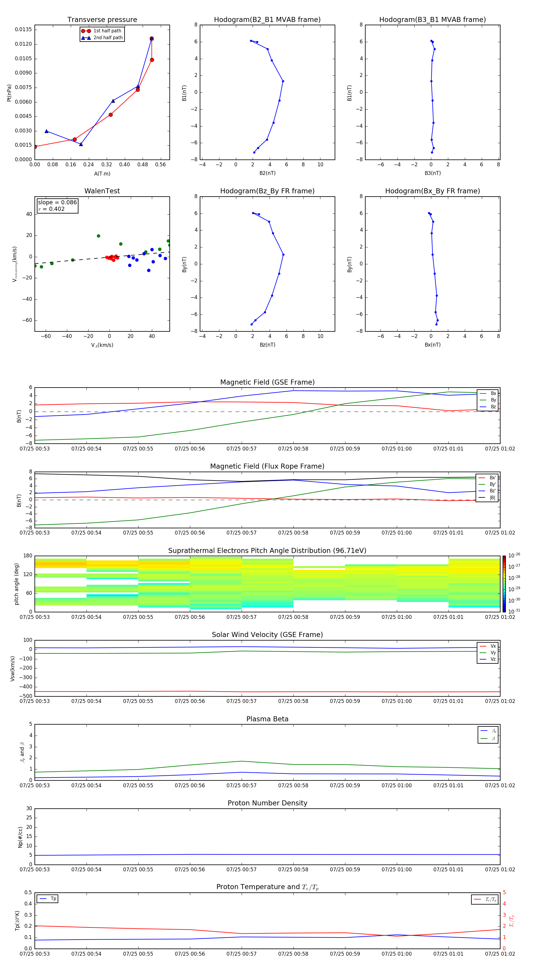Click the "Pt(nPa)" y-axis label
Image resolution: width=535 pixels, height=980 pixels.
pos(9,93)
